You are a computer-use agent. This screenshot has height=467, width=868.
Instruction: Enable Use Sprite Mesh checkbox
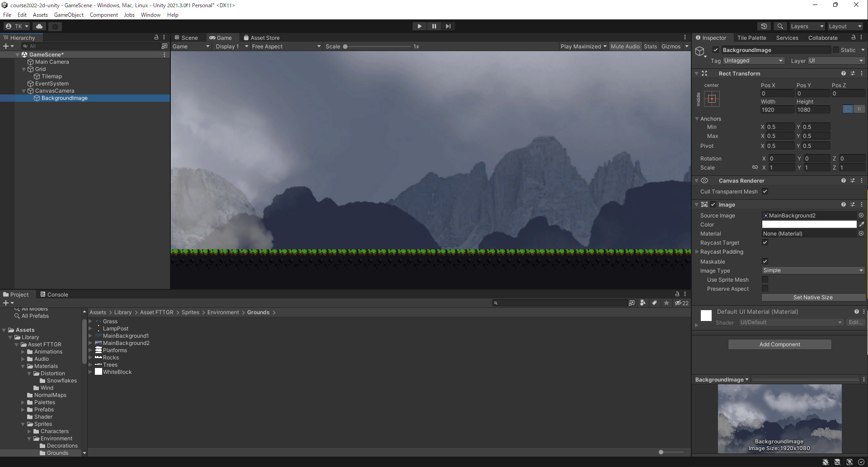click(x=765, y=279)
